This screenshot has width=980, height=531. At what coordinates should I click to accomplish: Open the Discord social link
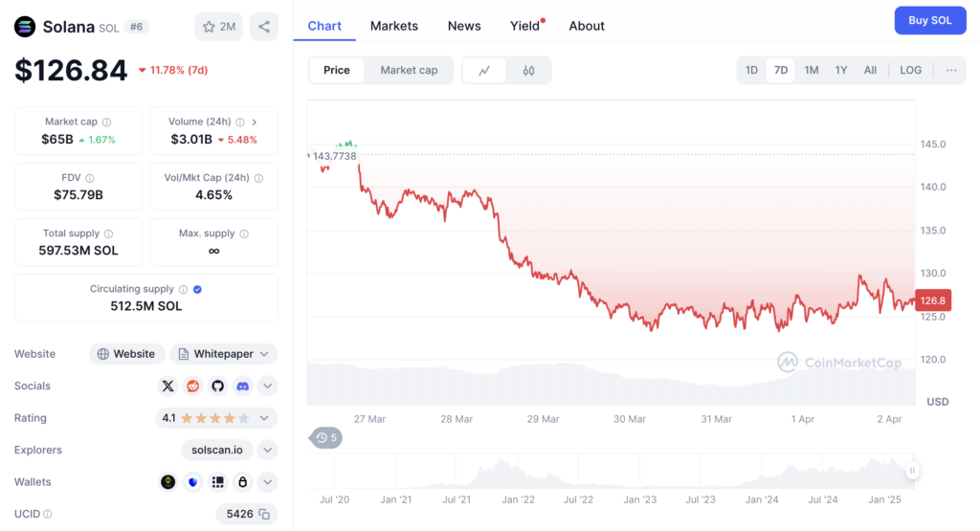coord(242,387)
